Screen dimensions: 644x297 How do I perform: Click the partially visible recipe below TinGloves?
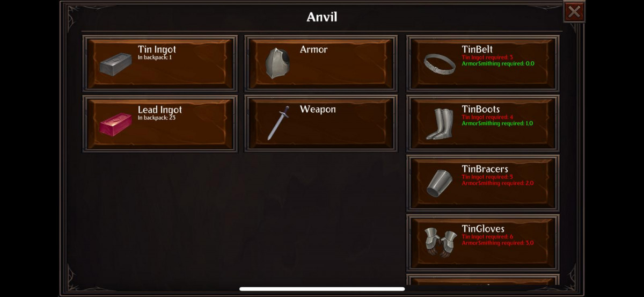coord(483,280)
